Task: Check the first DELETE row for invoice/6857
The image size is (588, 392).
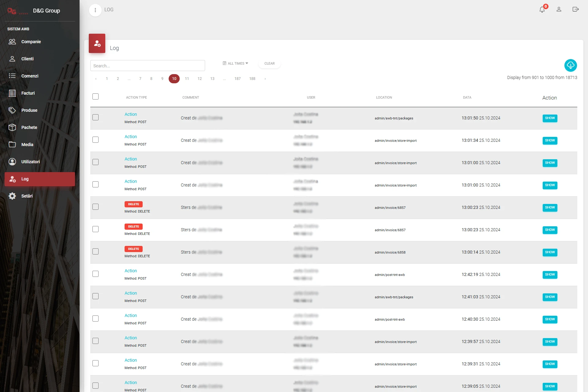Action: (x=96, y=207)
